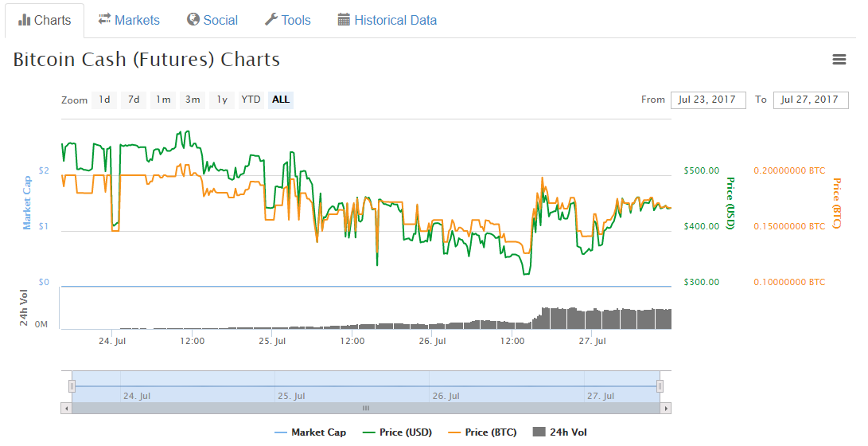Open the chart hamburger context menu
Screen dimensions: 868x446
click(839, 59)
